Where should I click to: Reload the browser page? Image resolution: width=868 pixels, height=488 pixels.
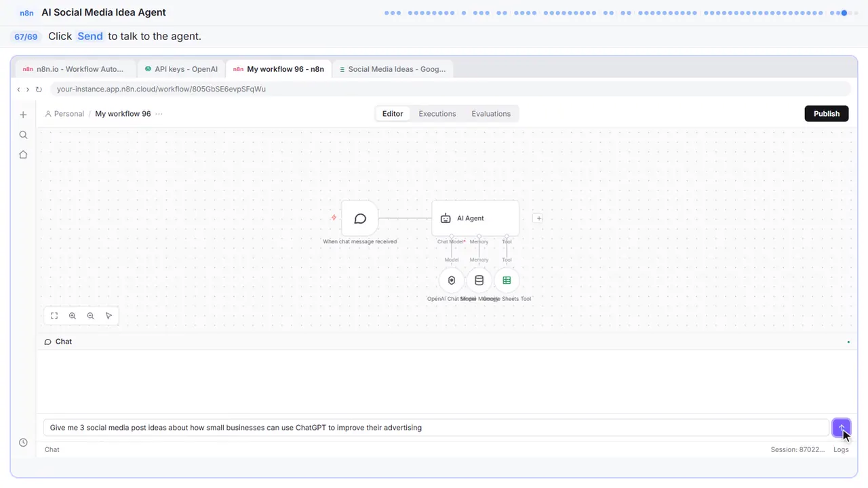(39, 89)
